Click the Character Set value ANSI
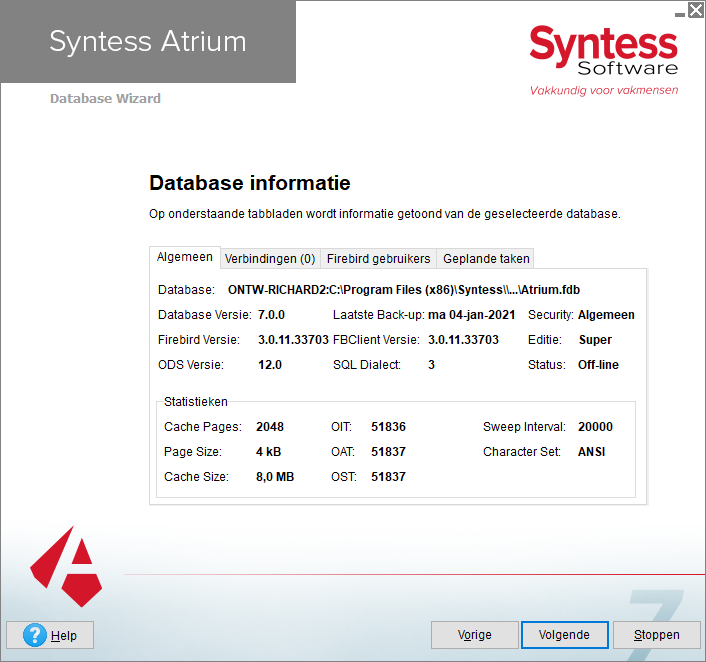 click(x=591, y=452)
